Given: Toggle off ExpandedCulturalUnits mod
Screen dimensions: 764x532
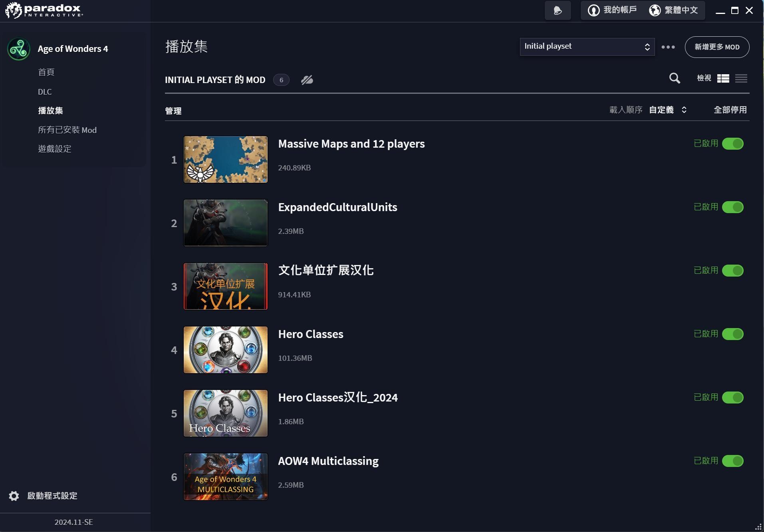Looking at the screenshot, I should [x=732, y=207].
